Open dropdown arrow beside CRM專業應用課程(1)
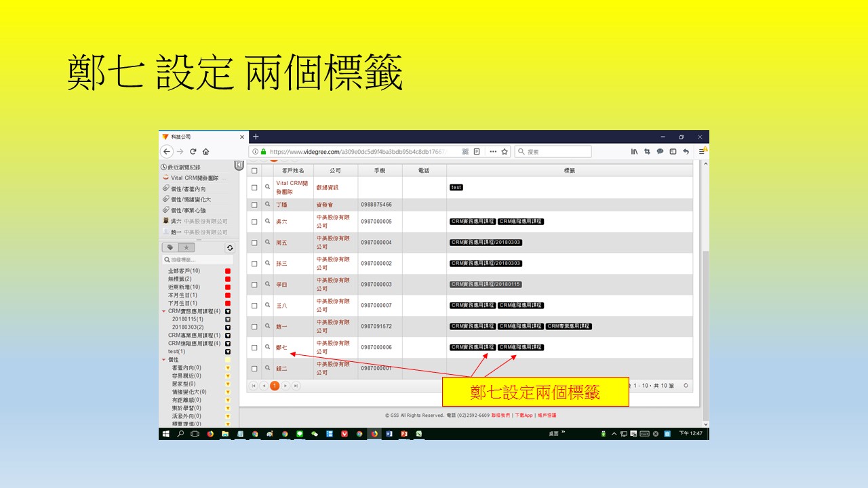 point(228,335)
